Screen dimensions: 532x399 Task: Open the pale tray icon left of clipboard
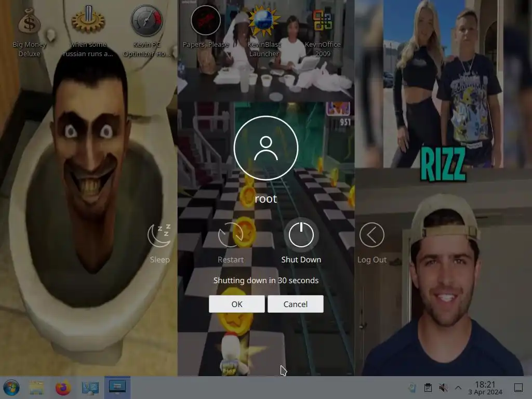pos(413,388)
